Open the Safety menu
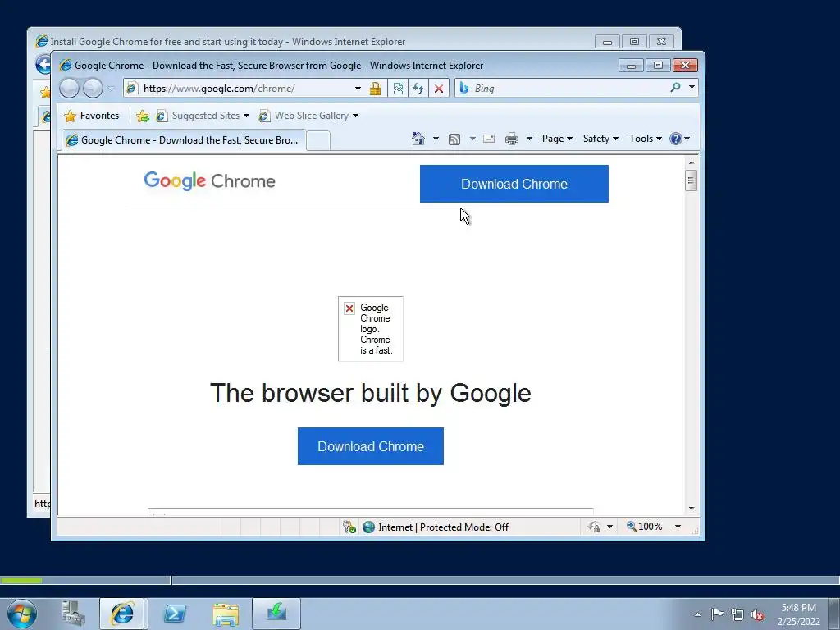Viewport: 840px width, 630px height. coord(600,139)
